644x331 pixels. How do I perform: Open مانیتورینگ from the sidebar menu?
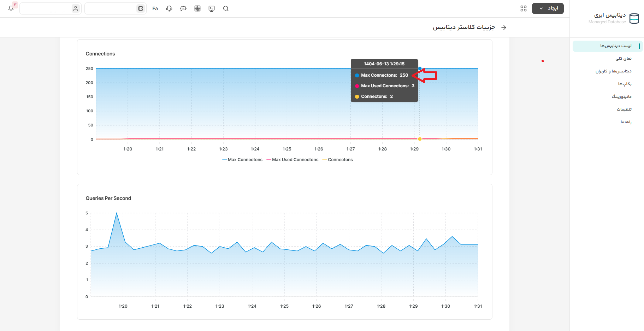pyautogui.click(x=621, y=96)
